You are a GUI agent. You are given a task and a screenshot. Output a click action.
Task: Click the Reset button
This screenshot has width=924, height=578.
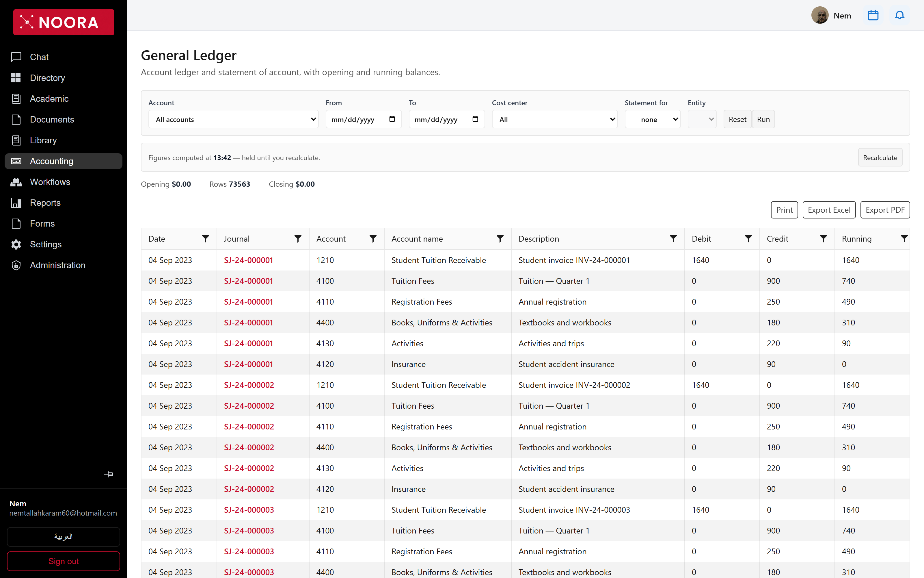[737, 119]
